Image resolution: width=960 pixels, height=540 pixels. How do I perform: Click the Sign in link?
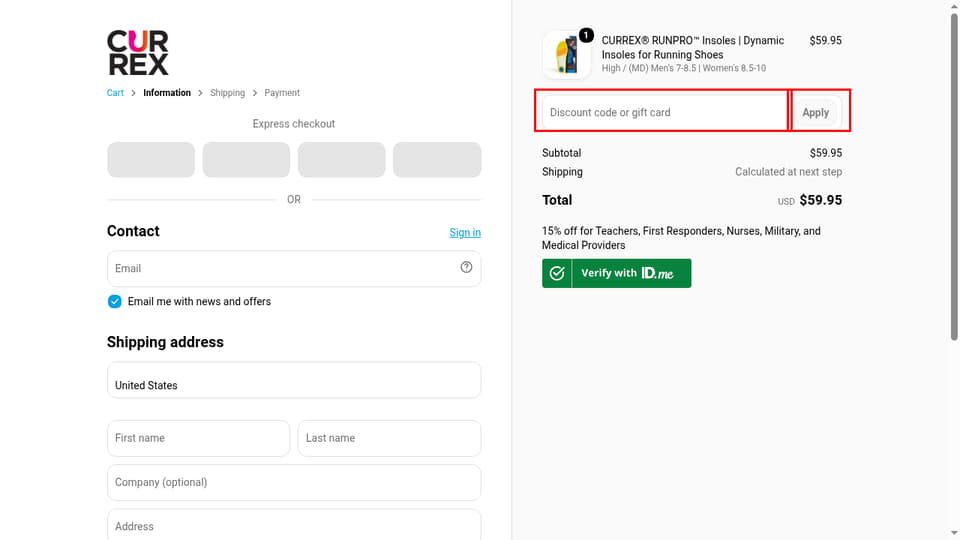click(465, 233)
